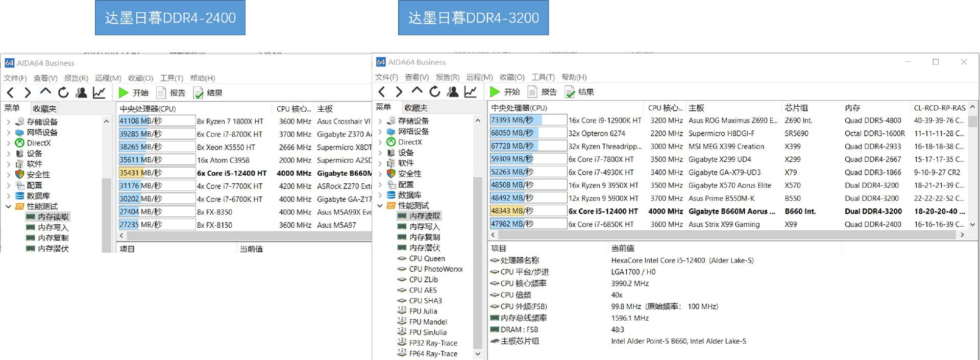The image size is (980, 360).
Task: Expand 数据库 node in left window tree
Action: (8, 196)
